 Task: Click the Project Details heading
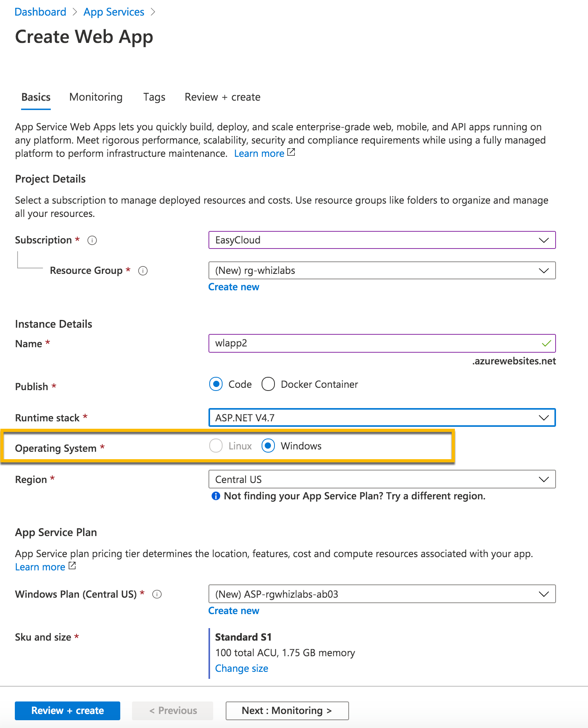[50, 179]
